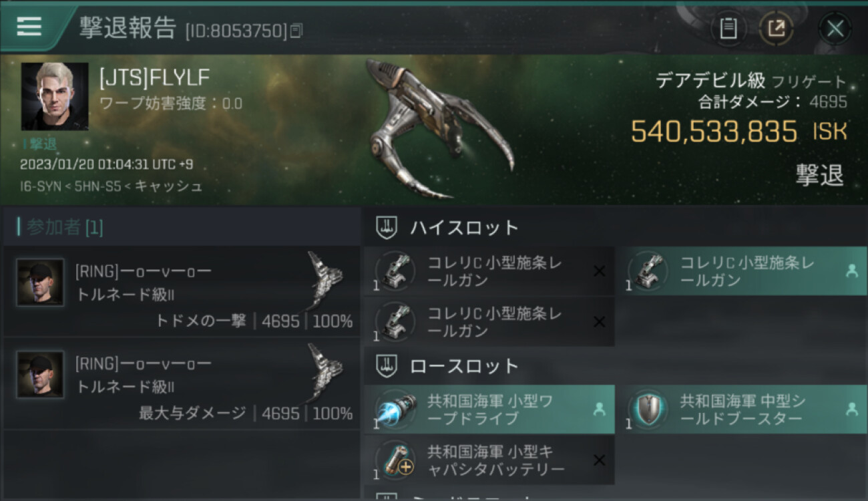Open the small capacitor battery item

point(489,460)
